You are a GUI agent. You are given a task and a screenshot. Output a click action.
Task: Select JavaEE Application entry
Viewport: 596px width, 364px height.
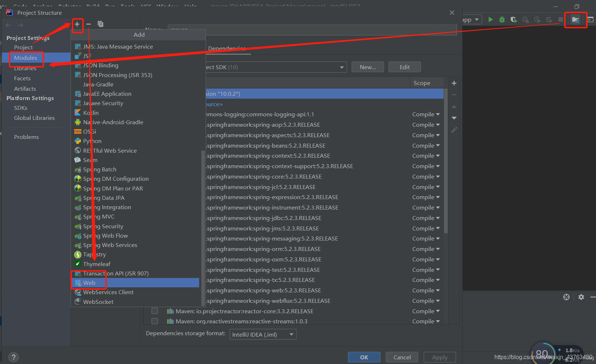(x=135, y=94)
